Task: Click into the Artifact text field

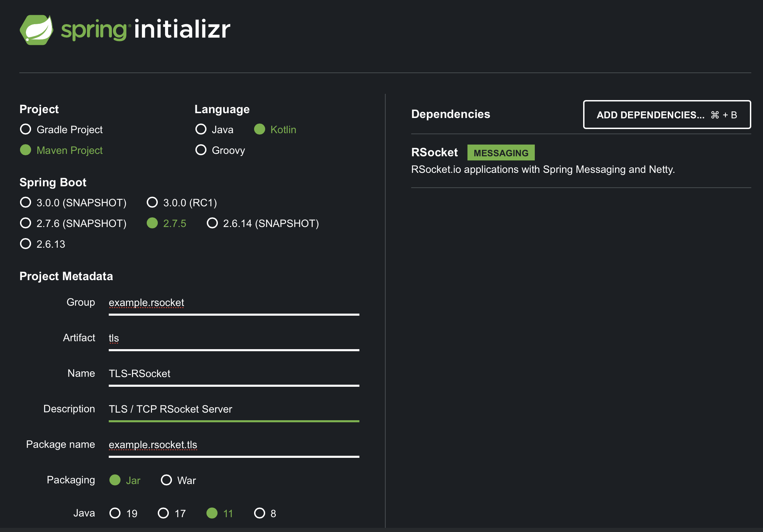Action: [x=233, y=338]
